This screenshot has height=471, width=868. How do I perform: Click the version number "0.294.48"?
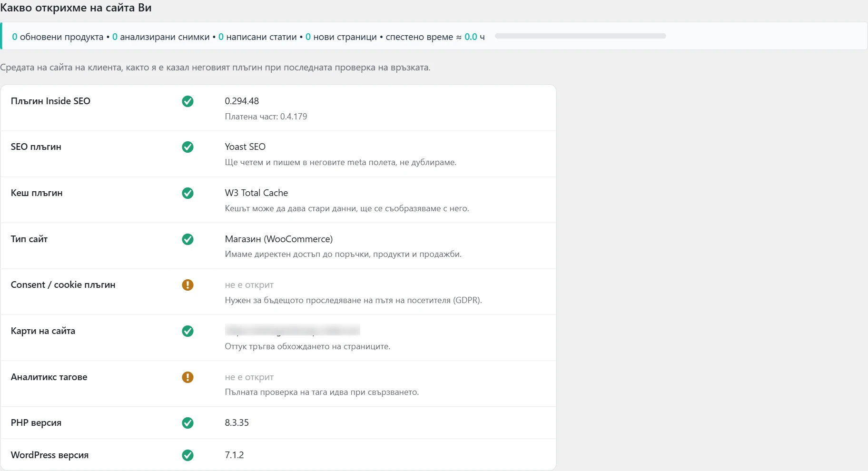coord(242,101)
